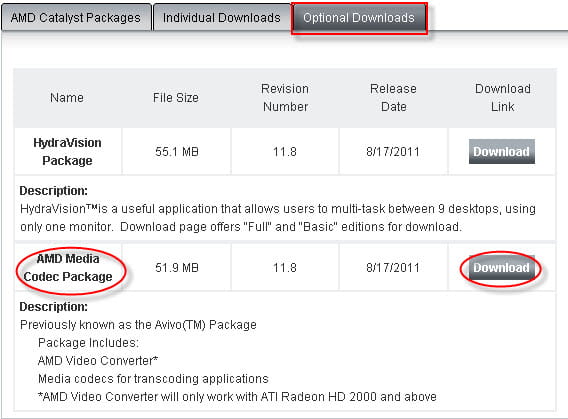Viewport: 568px width, 419px height.
Task: Click the HydraVision revision number 11.8
Action: pyautogui.click(x=285, y=151)
